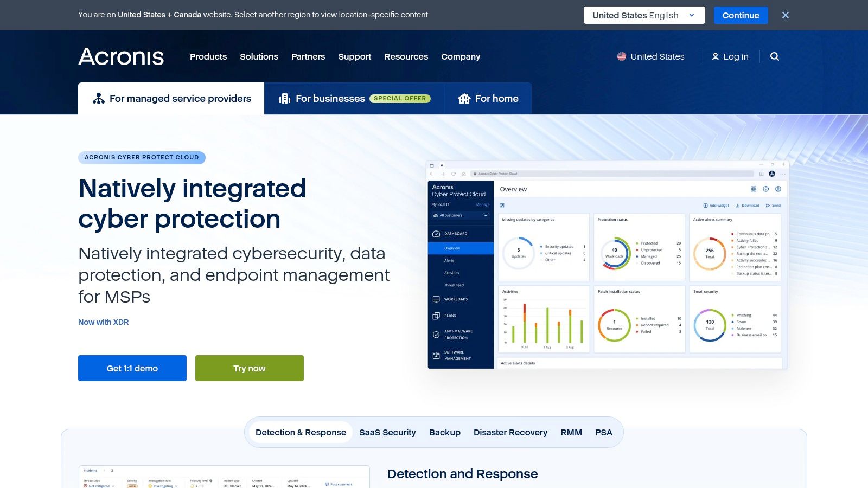Click the incidents table preview thumbnail
Screen dimensions: 868x488
click(224, 477)
